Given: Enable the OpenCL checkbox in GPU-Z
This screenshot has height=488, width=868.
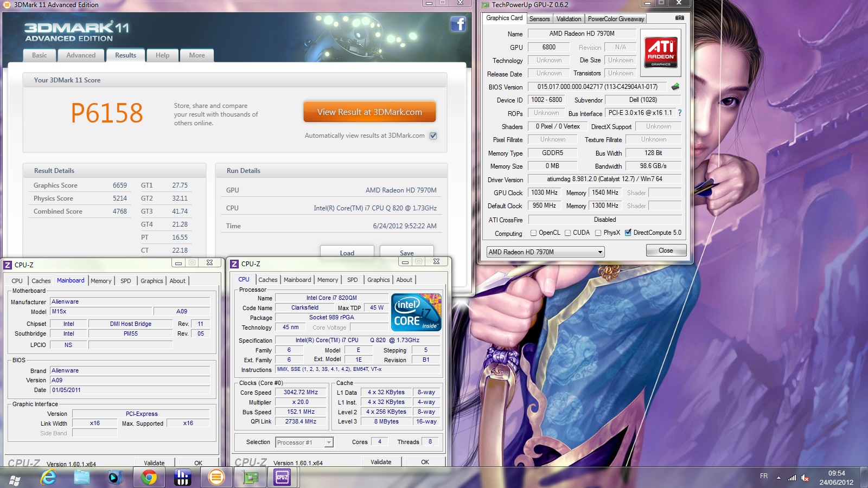Looking at the screenshot, I should [x=533, y=233].
